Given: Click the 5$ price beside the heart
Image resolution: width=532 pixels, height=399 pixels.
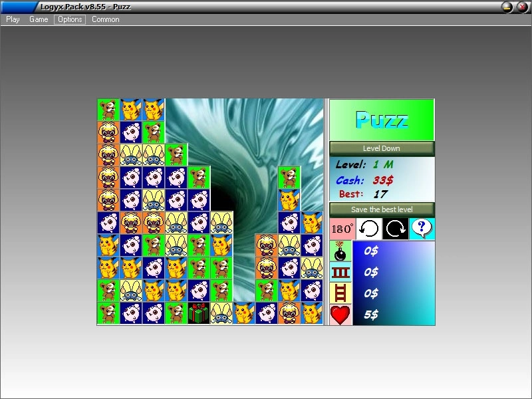Looking at the screenshot, I should (371, 315).
